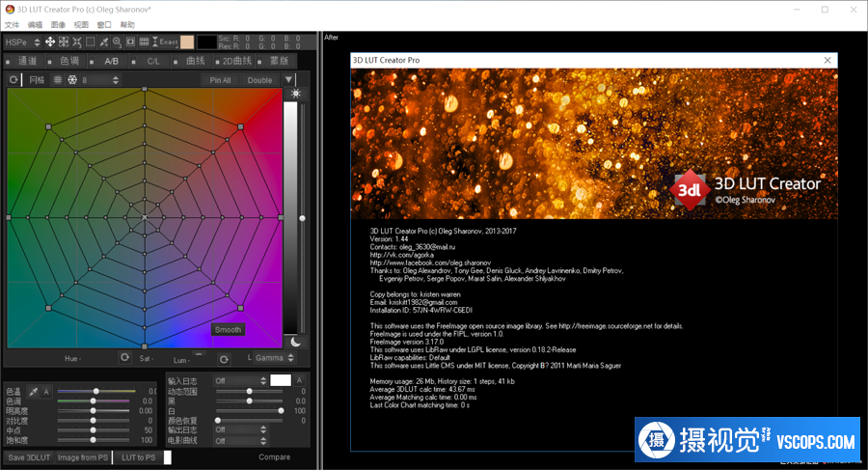The width and height of the screenshot is (868, 470).
Task: Click the sun icon above brightness bar
Action: click(x=296, y=94)
